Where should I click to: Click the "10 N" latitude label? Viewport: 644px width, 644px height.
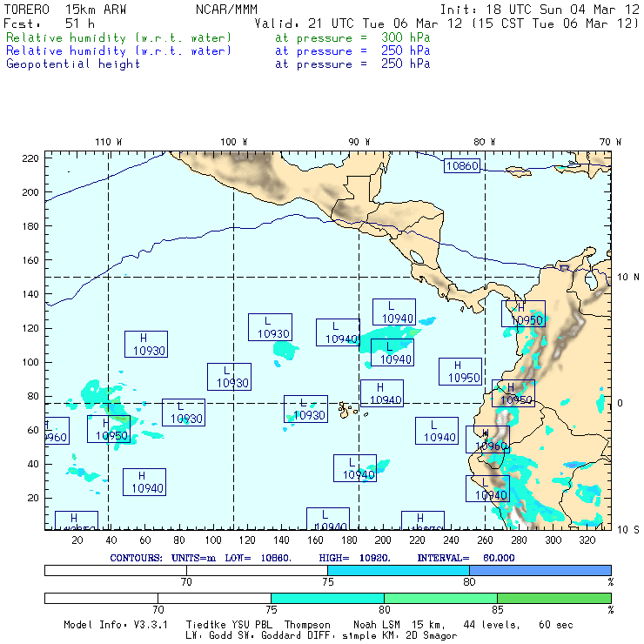(628, 278)
